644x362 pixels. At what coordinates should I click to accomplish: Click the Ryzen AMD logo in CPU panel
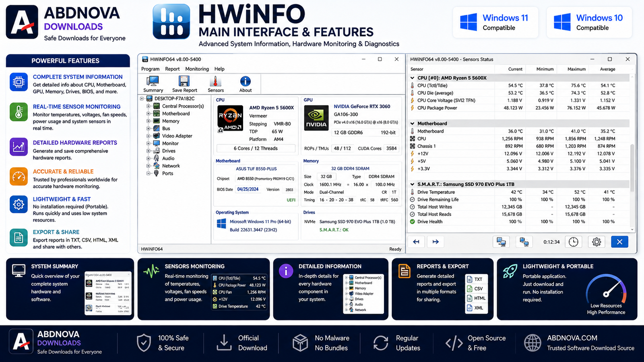pos(230,118)
